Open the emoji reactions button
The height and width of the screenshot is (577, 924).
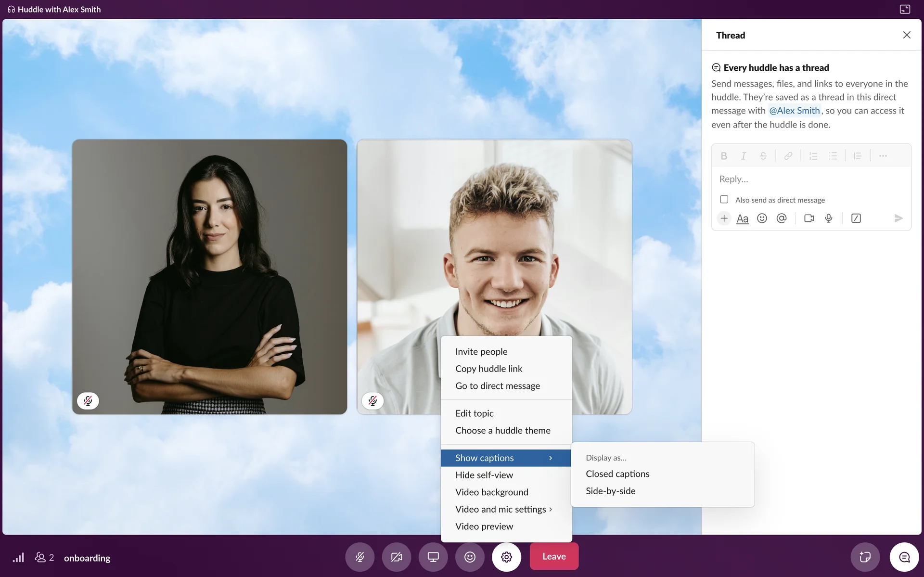(470, 557)
